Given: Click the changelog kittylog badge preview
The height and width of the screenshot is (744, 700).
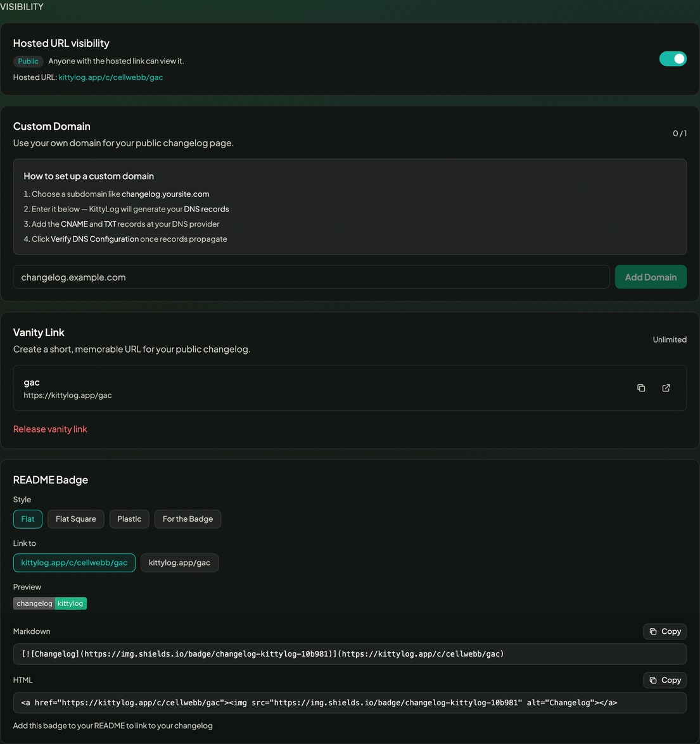Looking at the screenshot, I should pyautogui.click(x=50, y=603).
